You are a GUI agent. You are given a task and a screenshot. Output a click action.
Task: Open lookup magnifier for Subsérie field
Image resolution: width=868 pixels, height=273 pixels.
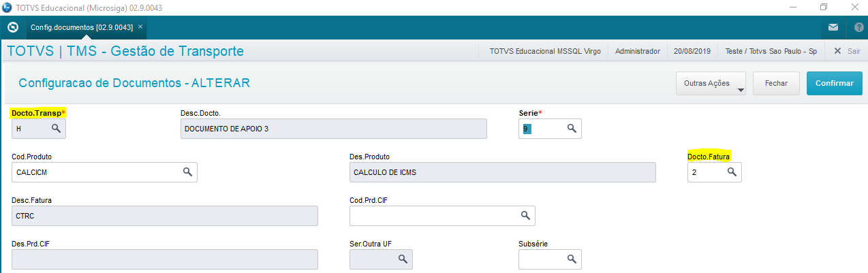pos(572,259)
